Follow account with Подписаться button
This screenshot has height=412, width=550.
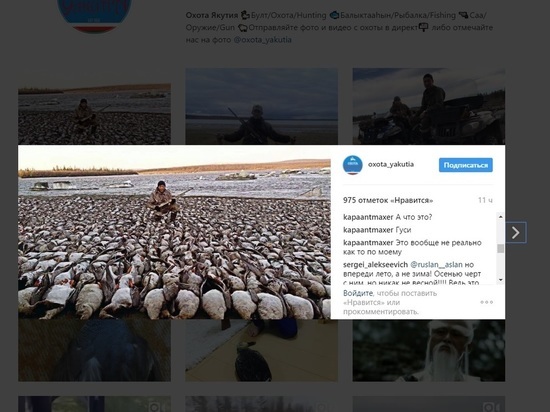pos(465,165)
